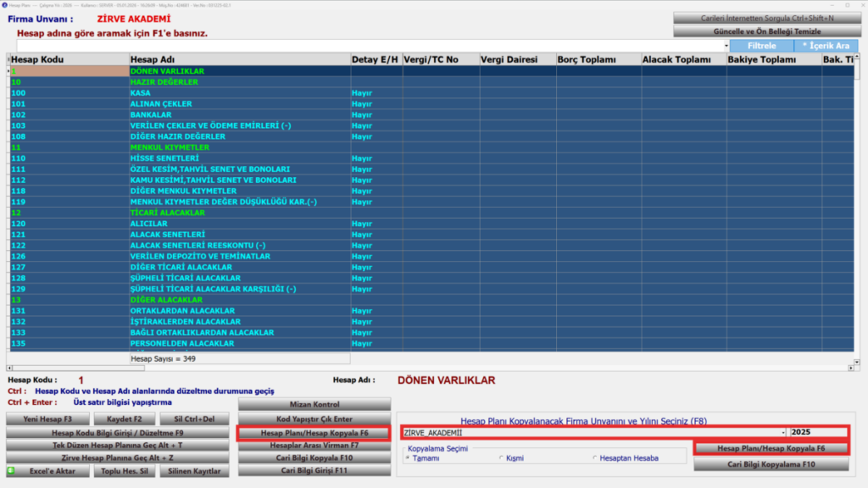This screenshot has height=488, width=868.
Task: Click Carileri İnternetten Sorgula button
Action: 766,19
